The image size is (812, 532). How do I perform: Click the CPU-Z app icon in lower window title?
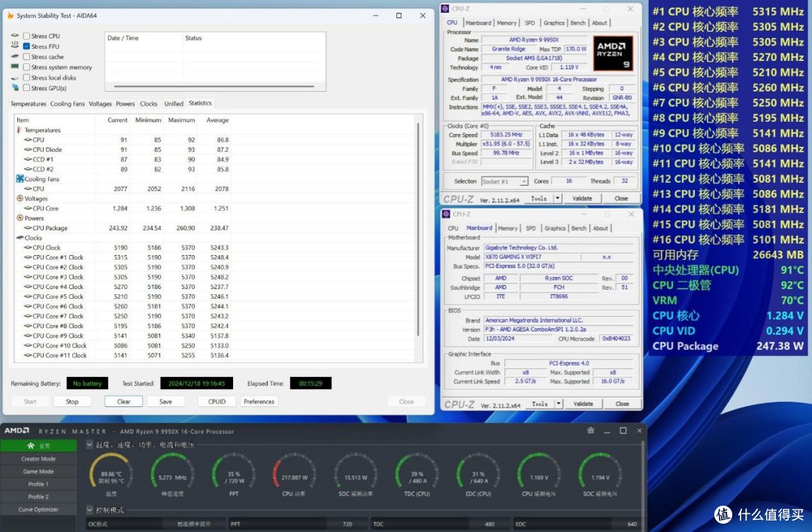pos(447,214)
